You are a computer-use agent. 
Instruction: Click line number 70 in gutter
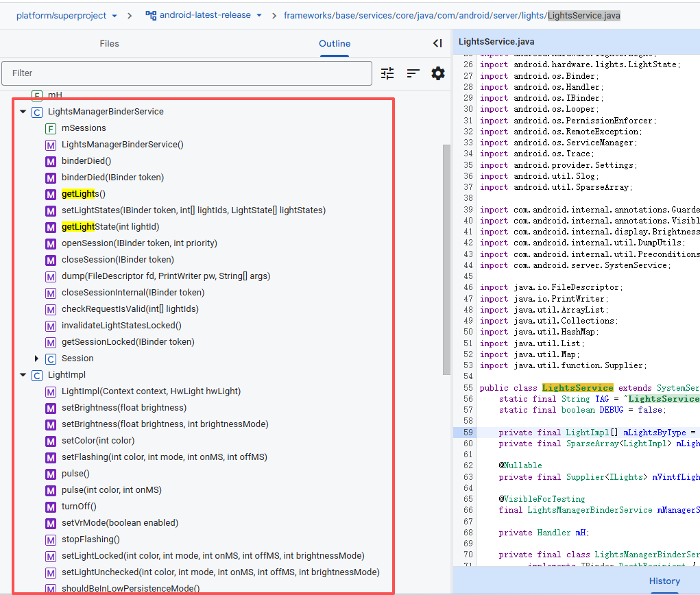click(x=468, y=555)
